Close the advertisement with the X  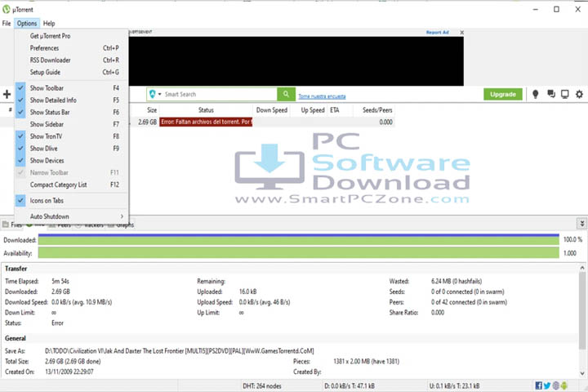[461, 33]
